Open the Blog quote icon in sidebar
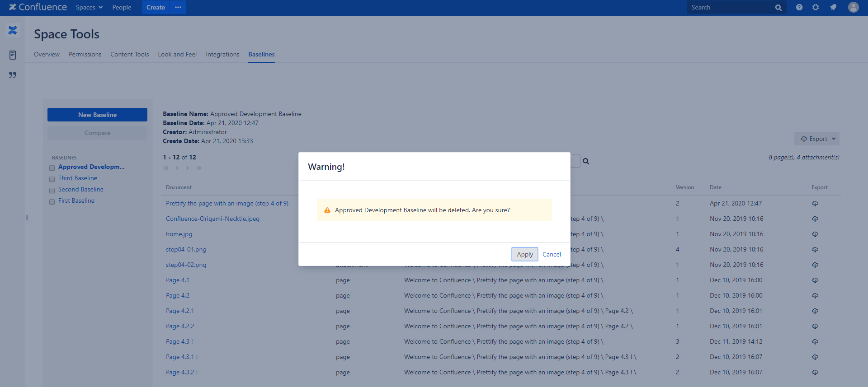Screen dimensions: 868x387 13,75
